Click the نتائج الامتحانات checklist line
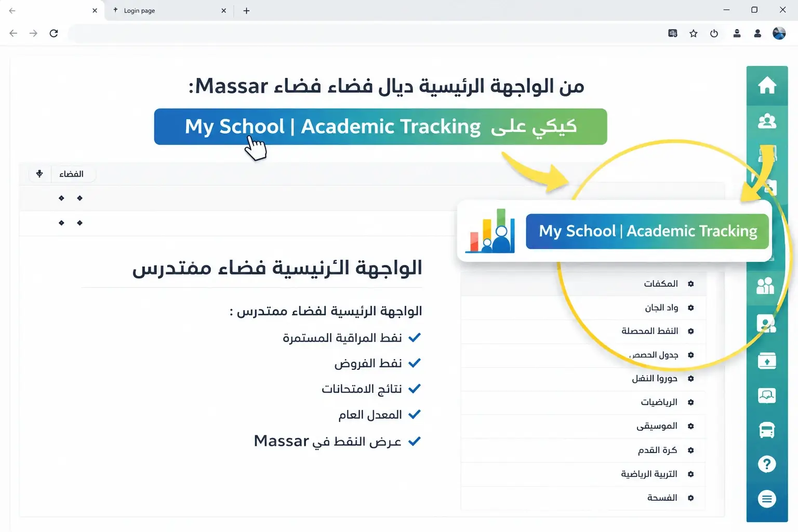 pyautogui.click(x=371, y=389)
